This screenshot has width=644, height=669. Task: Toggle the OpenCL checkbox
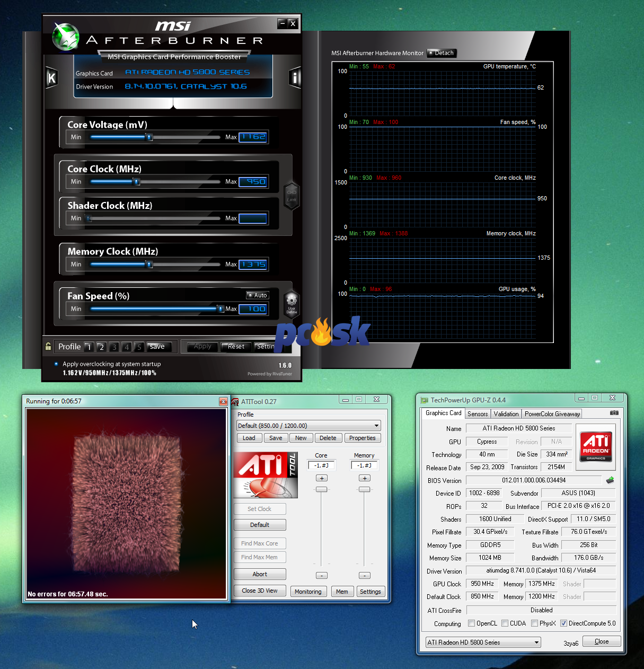(471, 623)
